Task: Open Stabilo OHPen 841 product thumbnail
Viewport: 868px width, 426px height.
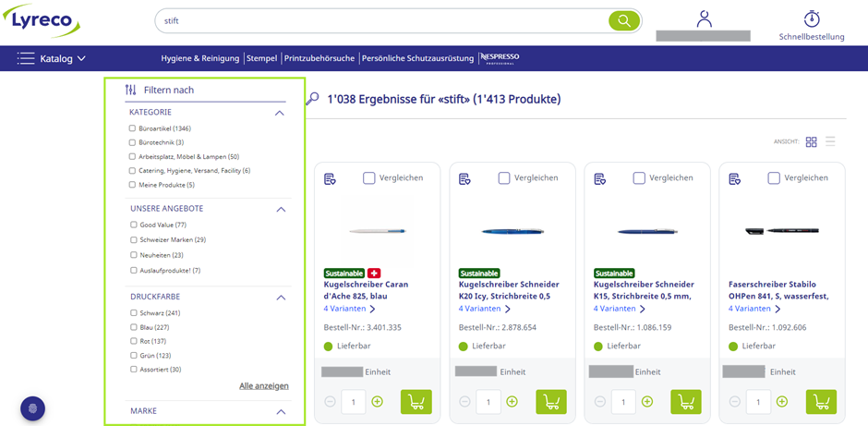Action: [x=781, y=230]
